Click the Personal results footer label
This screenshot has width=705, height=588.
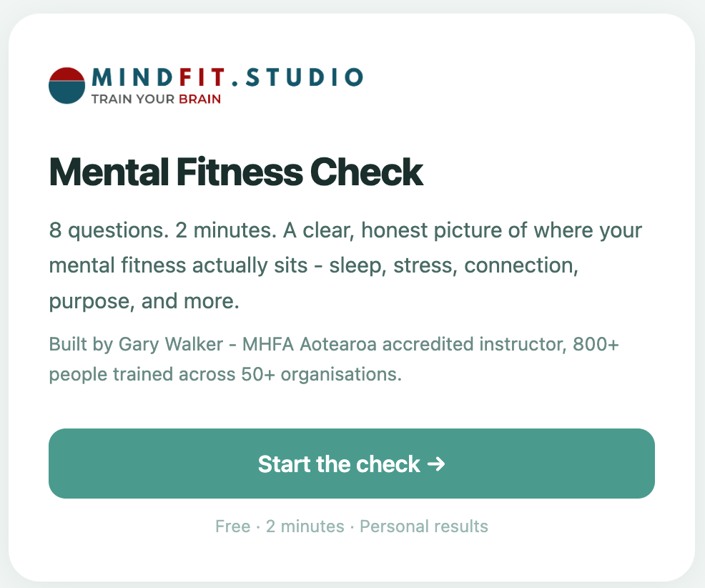pyautogui.click(x=424, y=526)
